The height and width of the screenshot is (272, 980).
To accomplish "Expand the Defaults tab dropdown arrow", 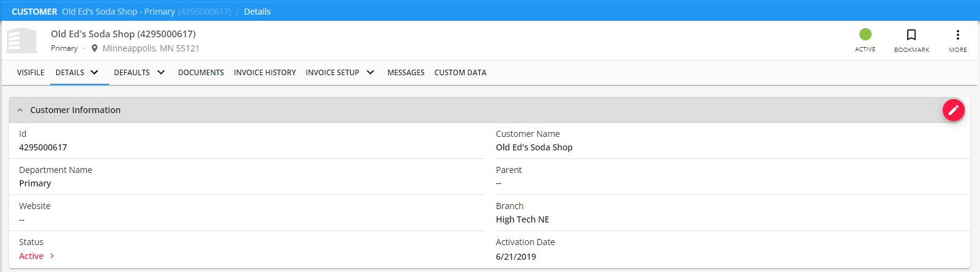I will pos(161,72).
